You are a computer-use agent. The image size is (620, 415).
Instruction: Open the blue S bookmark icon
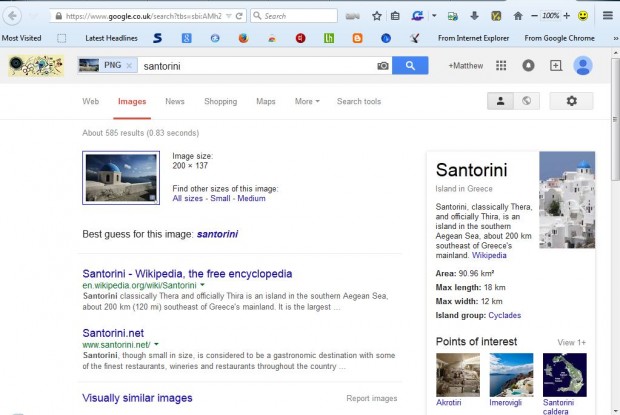click(x=157, y=38)
